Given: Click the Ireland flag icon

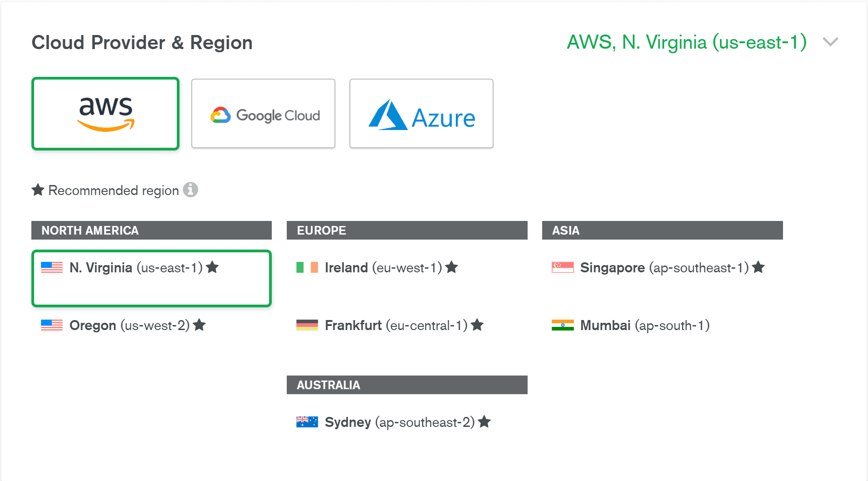Looking at the screenshot, I should [307, 267].
